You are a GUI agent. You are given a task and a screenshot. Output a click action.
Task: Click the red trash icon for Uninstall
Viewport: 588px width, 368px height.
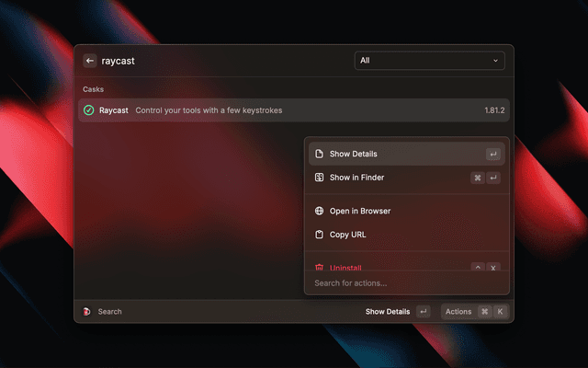tap(319, 268)
